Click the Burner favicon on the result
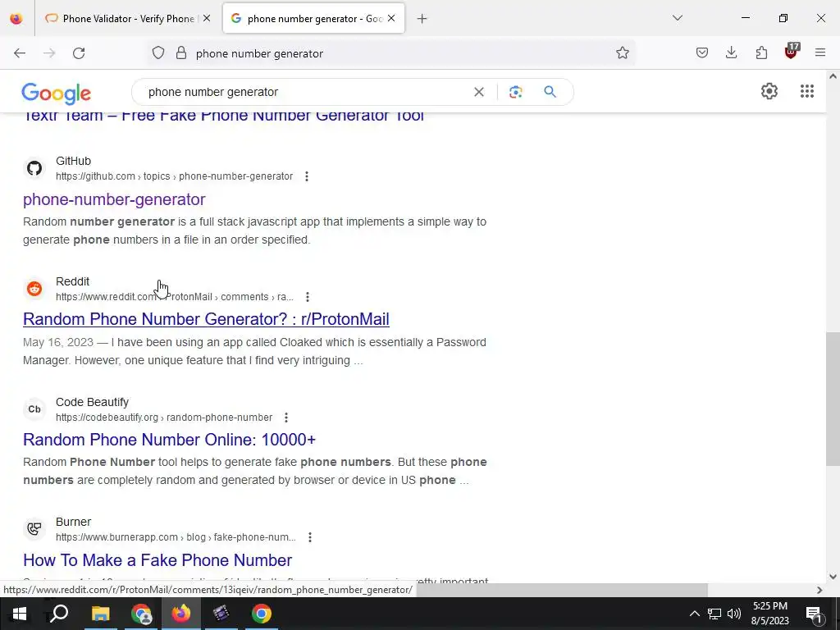Viewport: 840px width, 630px height. pyautogui.click(x=34, y=529)
